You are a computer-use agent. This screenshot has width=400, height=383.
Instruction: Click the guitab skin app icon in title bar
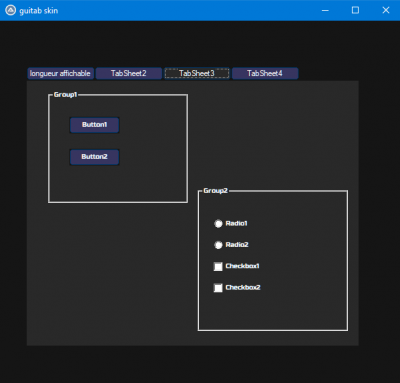[x=10, y=10]
